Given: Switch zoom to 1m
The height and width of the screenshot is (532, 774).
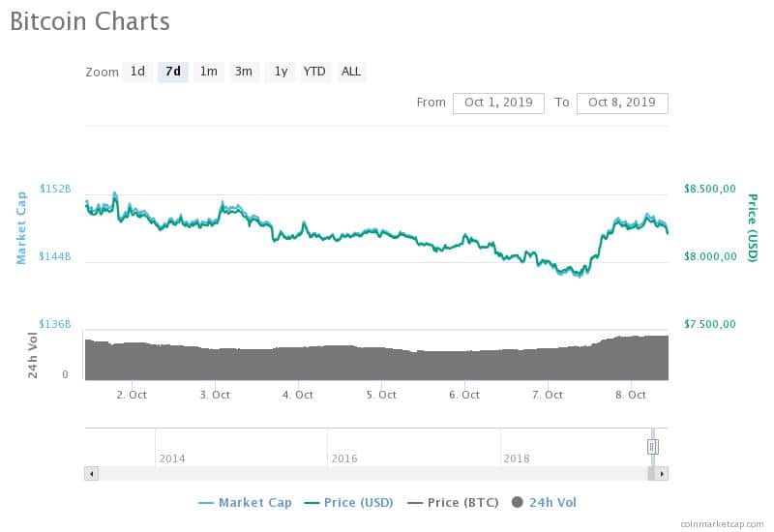Looking at the screenshot, I should 208,72.
